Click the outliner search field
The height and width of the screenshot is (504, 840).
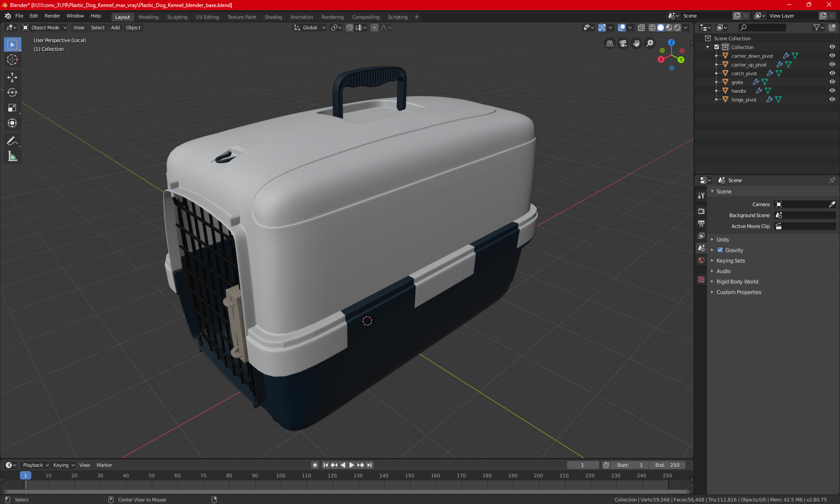coord(762,28)
